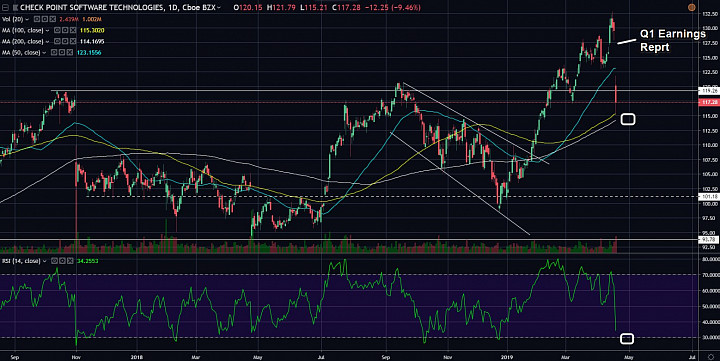The image size is (720, 361).
Task: Click the 107.50 price axis label
Action: [710, 160]
